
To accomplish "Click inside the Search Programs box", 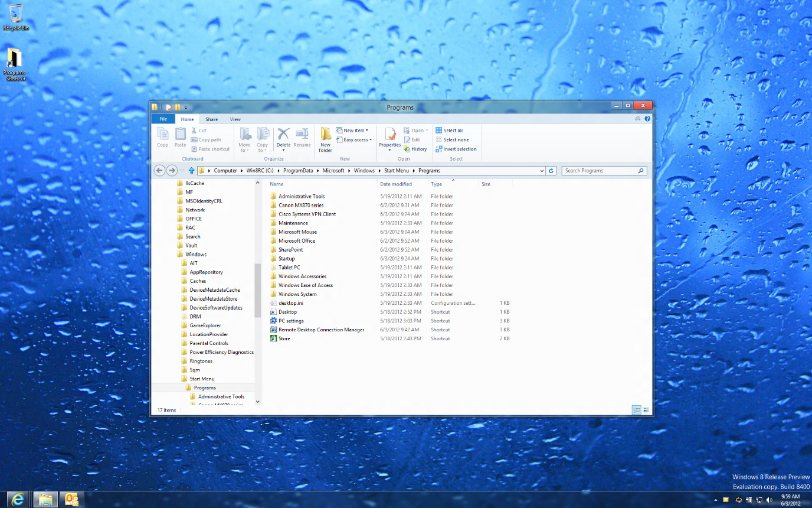I will click(602, 170).
